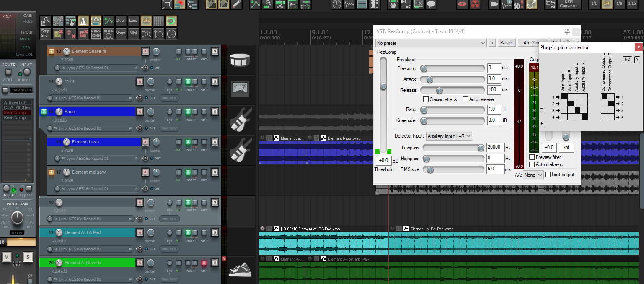Screen dimensions: 644x284
Task: Pin the ReaComp window on top
Action: pyautogui.click(x=567, y=31)
